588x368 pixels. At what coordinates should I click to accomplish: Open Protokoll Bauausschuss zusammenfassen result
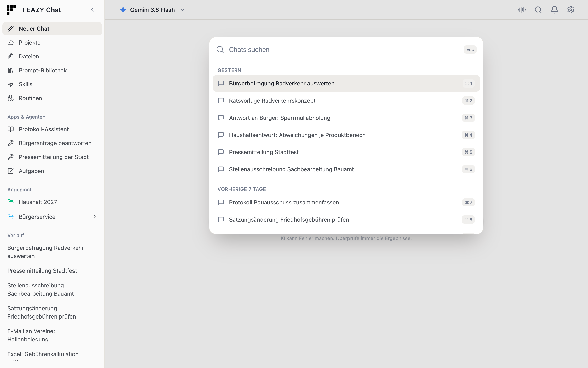coord(346,202)
